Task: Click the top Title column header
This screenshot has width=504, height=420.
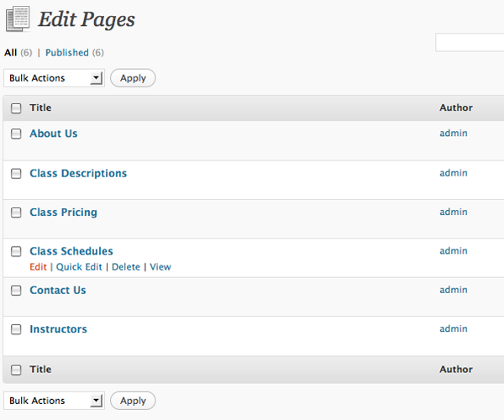Action: 40,108
